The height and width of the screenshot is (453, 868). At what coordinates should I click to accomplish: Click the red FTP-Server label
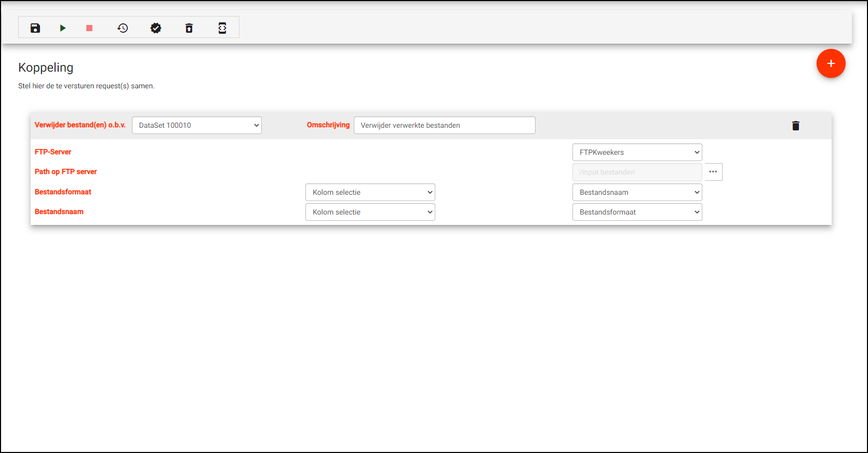point(53,152)
